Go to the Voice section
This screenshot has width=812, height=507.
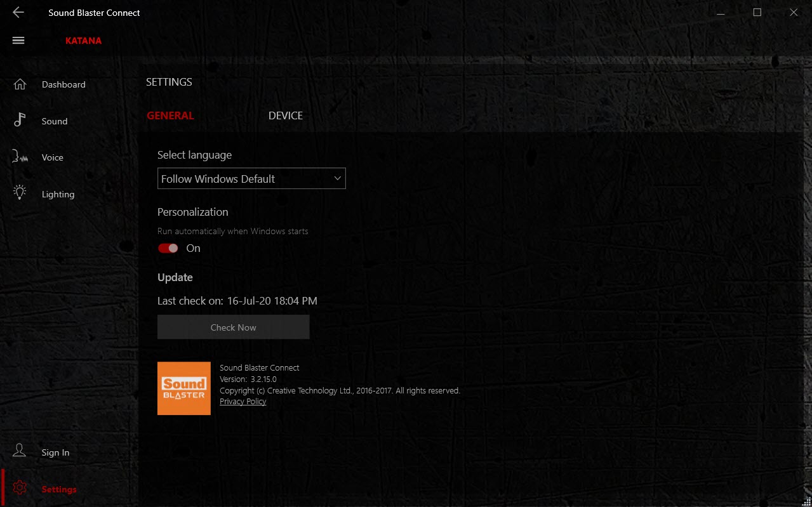coord(53,157)
